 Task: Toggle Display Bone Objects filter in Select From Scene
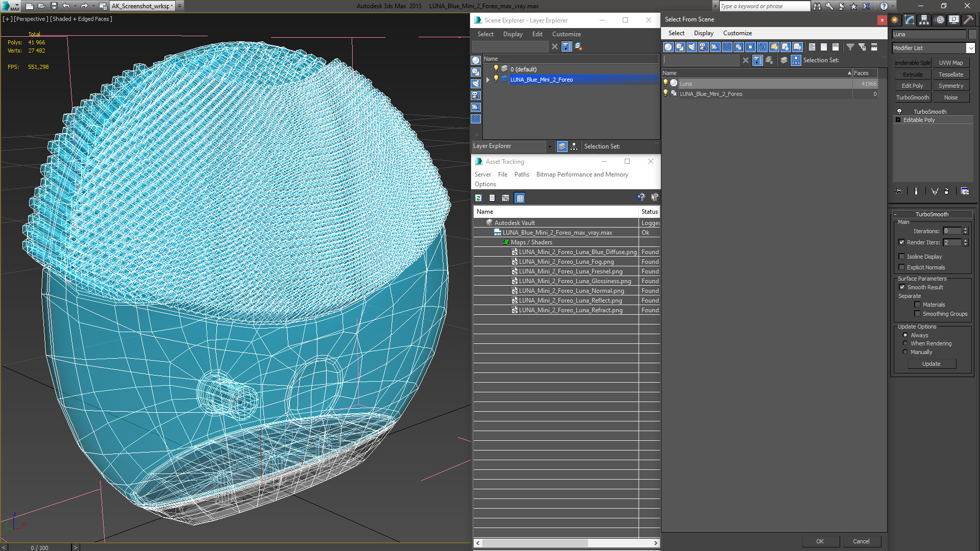pyautogui.click(x=762, y=47)
